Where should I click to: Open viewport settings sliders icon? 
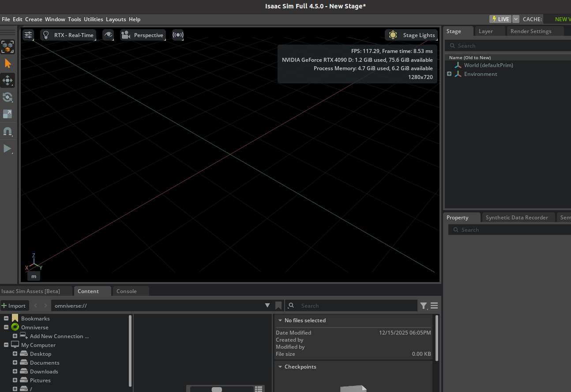click(x=28, y=35)
